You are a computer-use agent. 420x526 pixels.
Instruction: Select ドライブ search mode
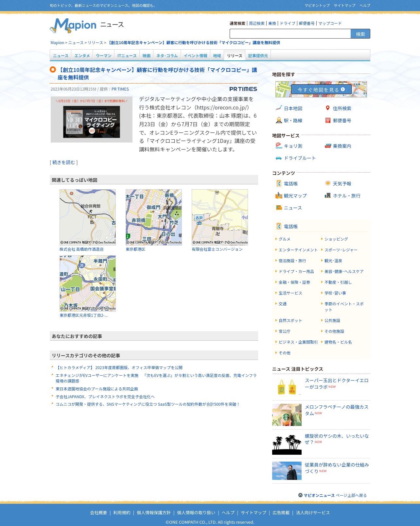[x=288, y=23]
